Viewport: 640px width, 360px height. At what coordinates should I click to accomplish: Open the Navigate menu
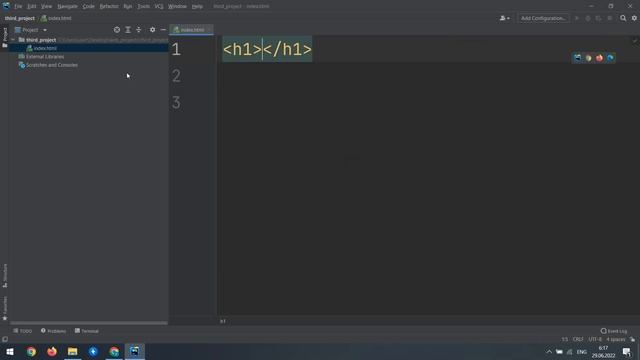pos(67,6)
